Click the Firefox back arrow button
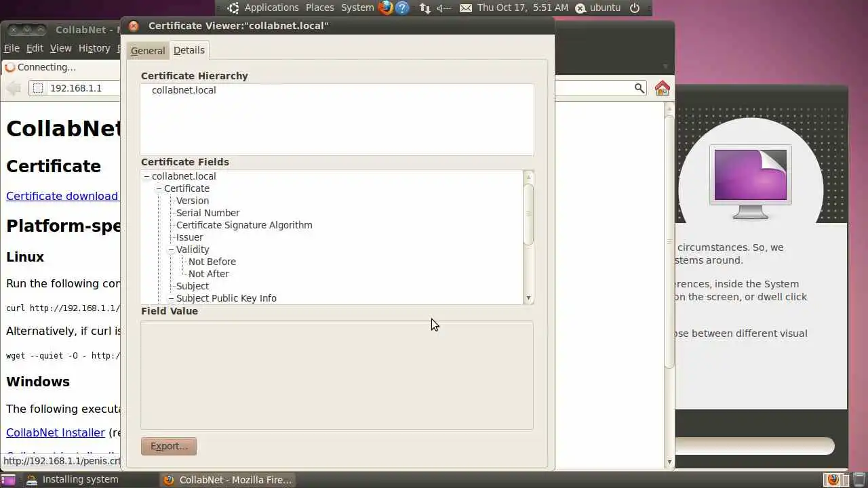Image resolution: width=868 pixels, height=488 pixels. coord(14,88)
